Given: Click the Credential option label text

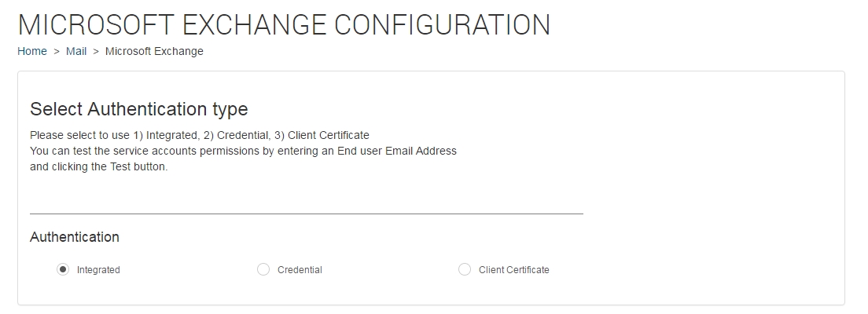Looking at the screenshot, I should (x=300, y=270).
